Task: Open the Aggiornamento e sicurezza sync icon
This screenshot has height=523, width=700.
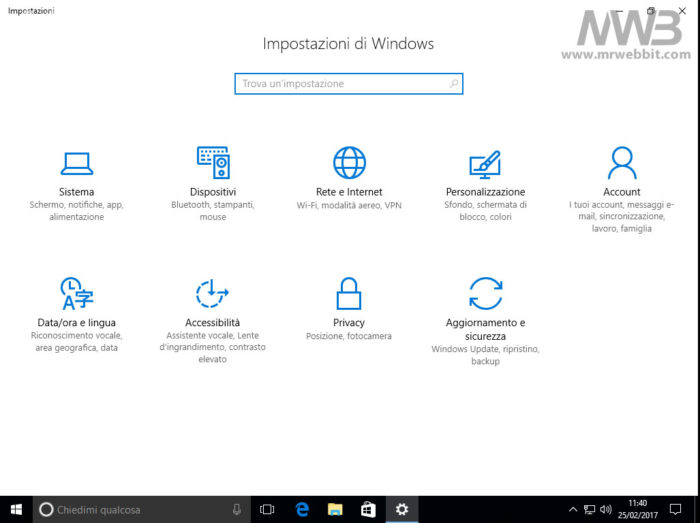Action: coord(486,293)
